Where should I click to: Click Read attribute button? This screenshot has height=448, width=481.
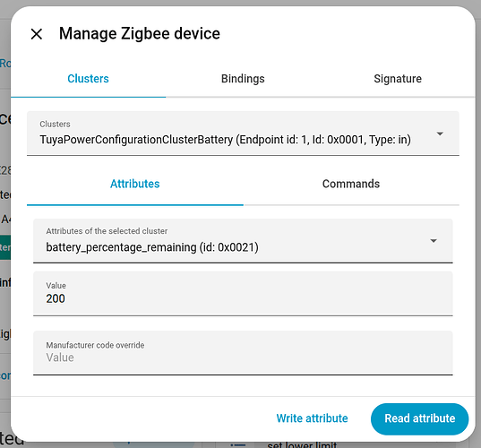(420, 418)
